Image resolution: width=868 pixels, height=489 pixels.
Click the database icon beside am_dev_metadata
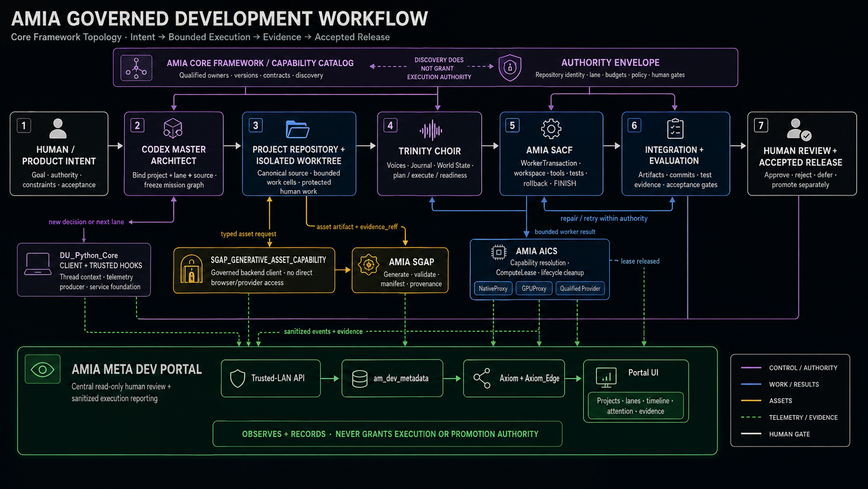click(x=359, y=379)
